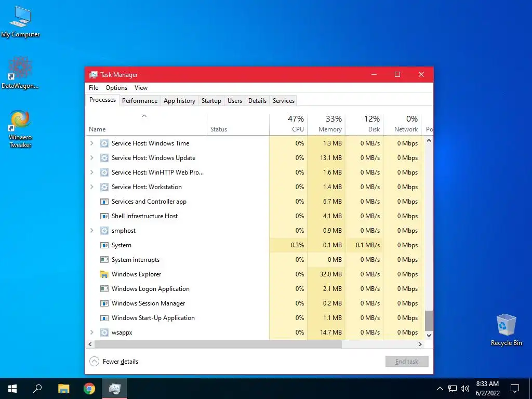Expand Service Host: Workstation group
Viewport: 532px width, 399px height.
coord(91,187)
